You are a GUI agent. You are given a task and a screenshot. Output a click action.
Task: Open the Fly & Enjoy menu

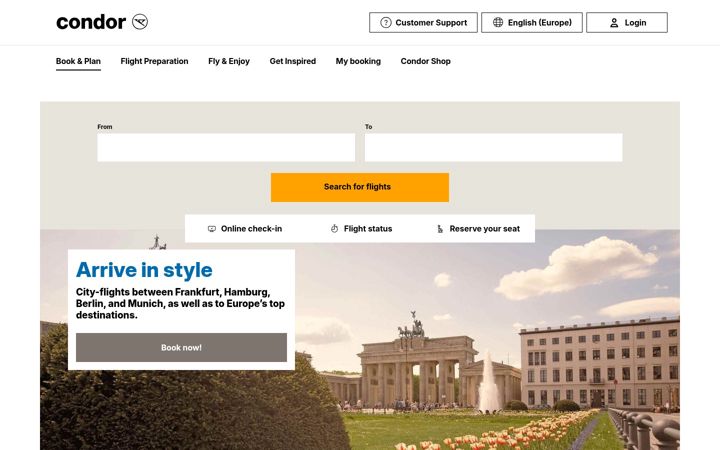click(229, 61)
